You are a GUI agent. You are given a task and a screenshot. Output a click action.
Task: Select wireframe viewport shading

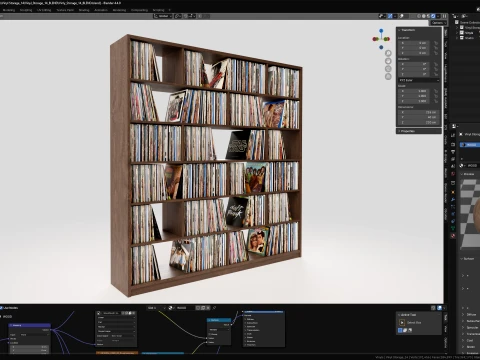tap(419, 16)
